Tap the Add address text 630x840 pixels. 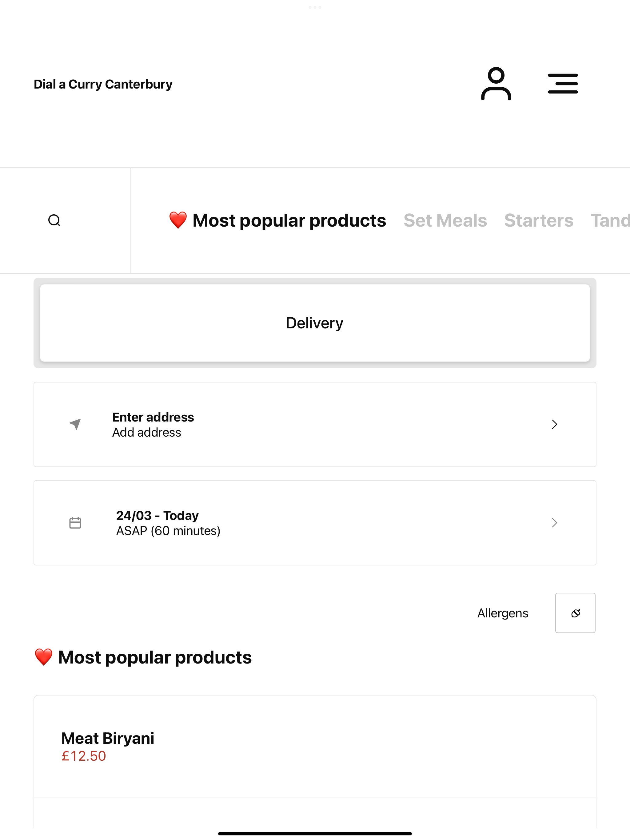[x=147, y=433]
